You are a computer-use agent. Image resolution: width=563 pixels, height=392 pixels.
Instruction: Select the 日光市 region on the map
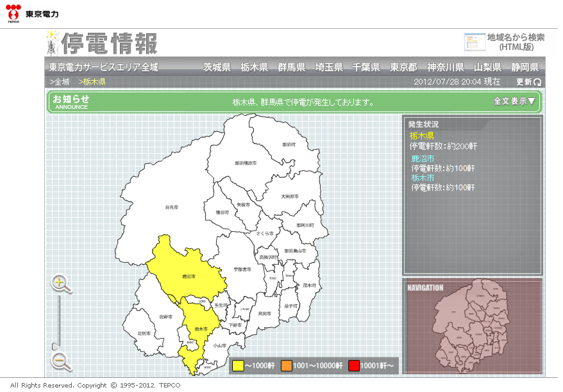click(x=171, y=208)
